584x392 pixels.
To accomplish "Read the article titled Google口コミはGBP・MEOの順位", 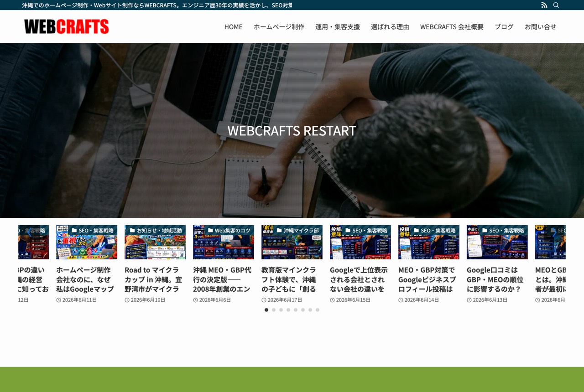I will pyautogui.click(x=495, y=279).
